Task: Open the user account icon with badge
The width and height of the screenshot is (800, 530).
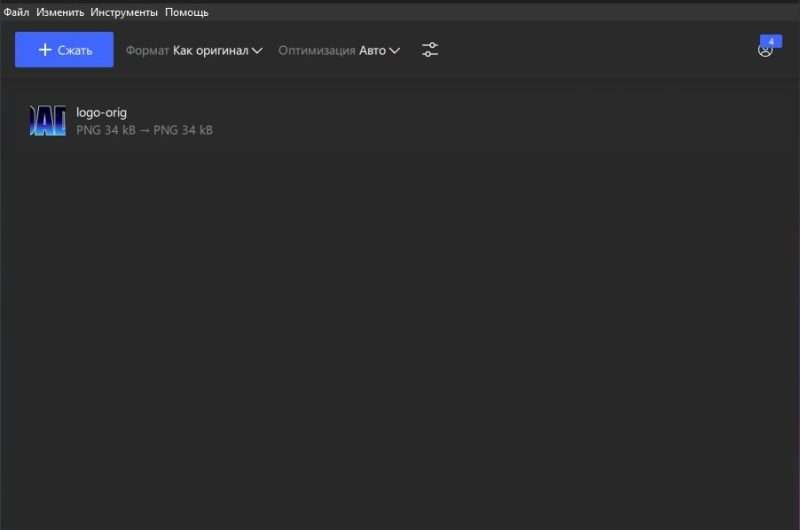Action: point(768,47)
